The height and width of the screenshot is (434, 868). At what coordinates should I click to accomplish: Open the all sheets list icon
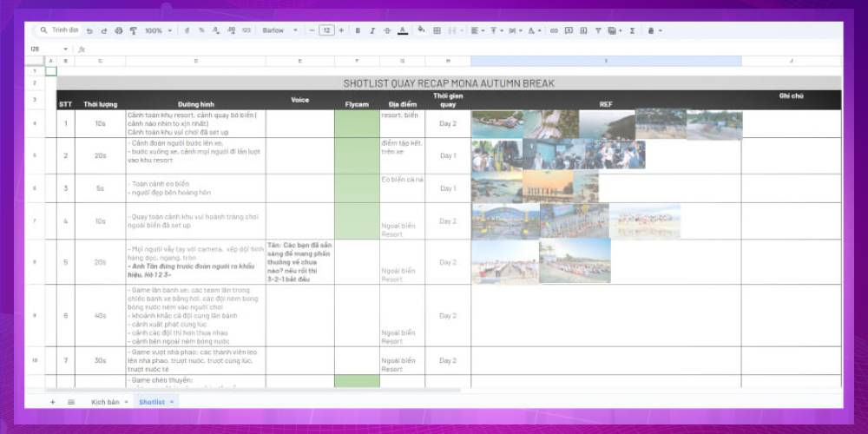tap(71, 402)
